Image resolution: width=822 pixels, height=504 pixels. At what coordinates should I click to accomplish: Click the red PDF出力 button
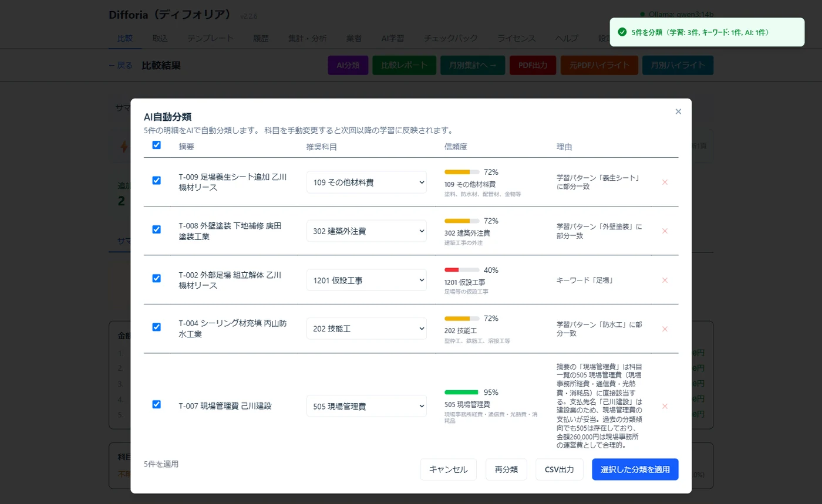point(533,66)
